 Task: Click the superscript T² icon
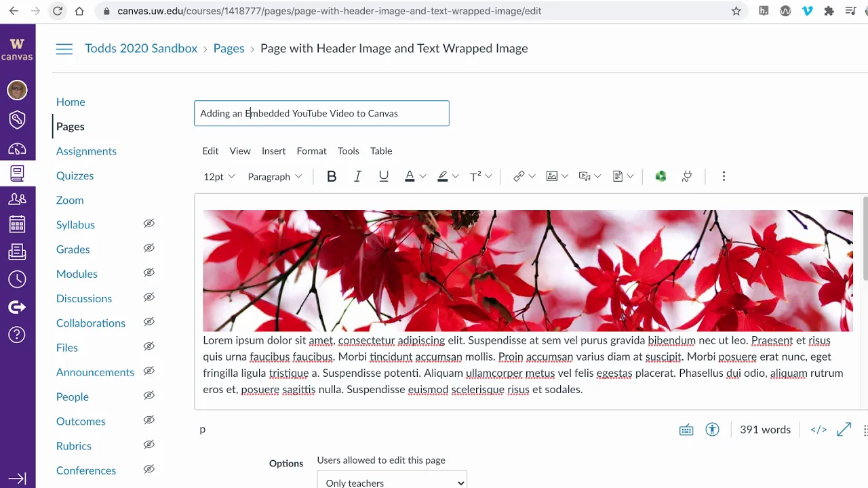point(475,176)
